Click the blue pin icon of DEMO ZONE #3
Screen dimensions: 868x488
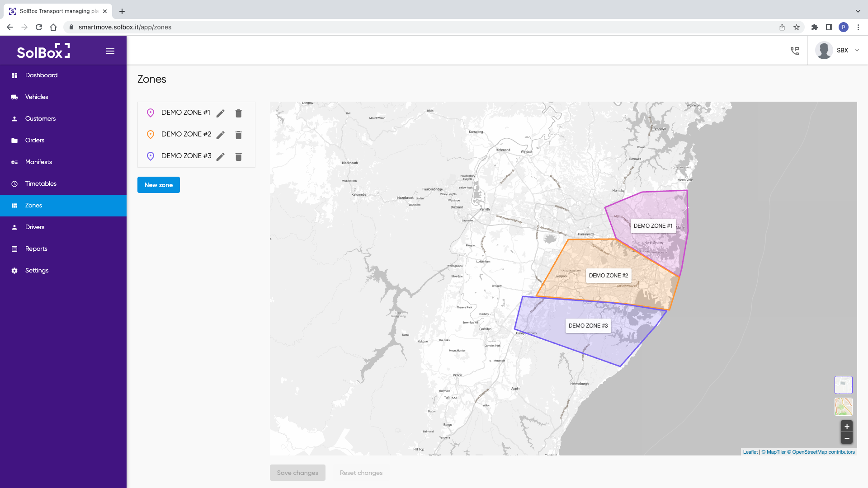[151, 156]
